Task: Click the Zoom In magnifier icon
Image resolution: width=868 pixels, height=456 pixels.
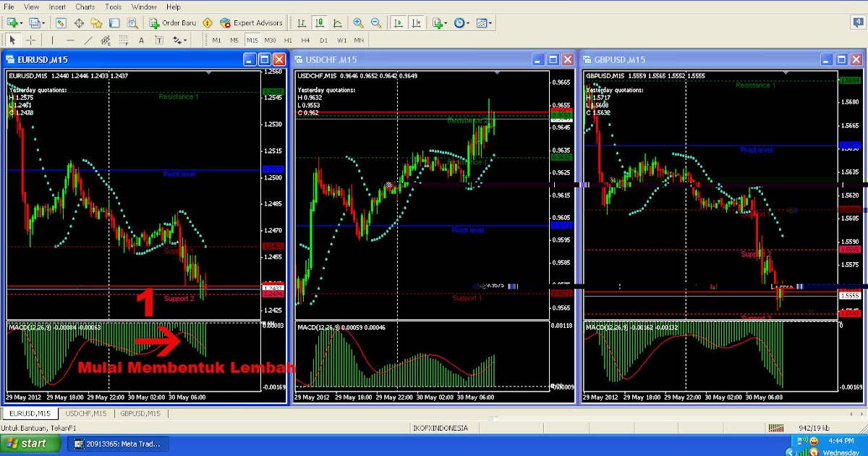Action: pos(358,22)
